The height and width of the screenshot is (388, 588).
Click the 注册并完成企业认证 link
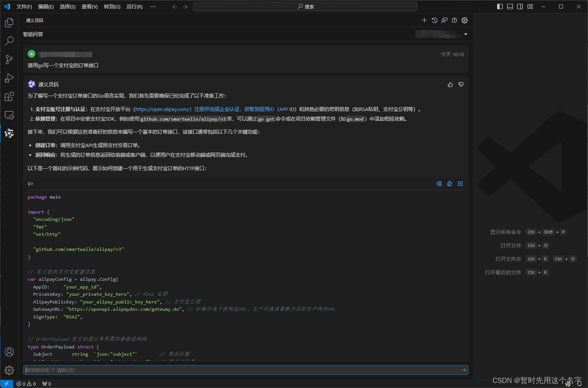coord(217,109)
